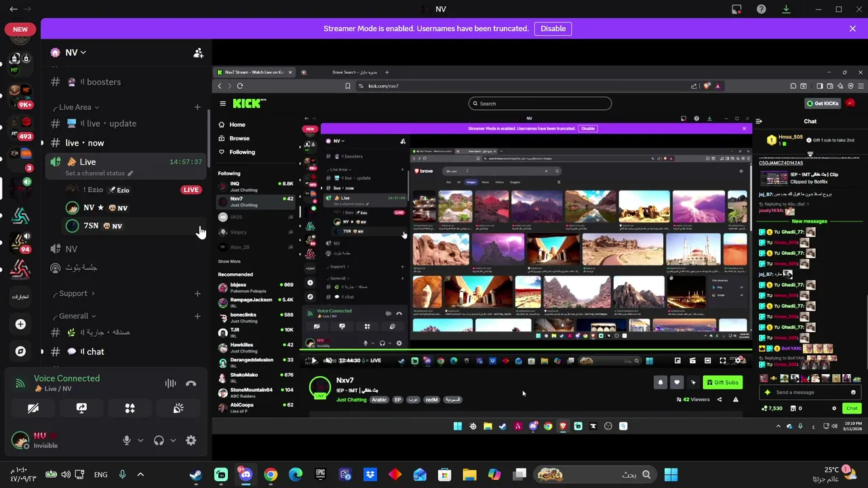Collapse the Kick chat panel
Image resolution: width=868 pixels, height=488 pixels.
pos(759,121)
